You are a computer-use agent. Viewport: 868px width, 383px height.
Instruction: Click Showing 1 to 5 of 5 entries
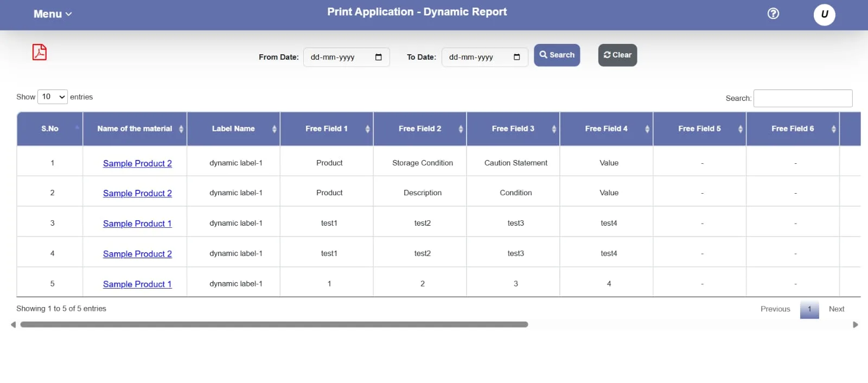coord(61,309)
